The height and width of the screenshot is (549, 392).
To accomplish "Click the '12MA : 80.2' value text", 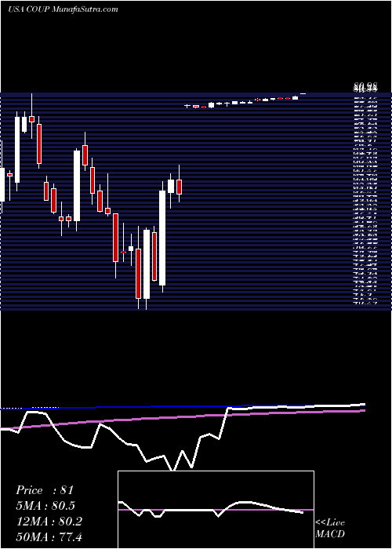I will pyautogui.click(x=49, y=521).
